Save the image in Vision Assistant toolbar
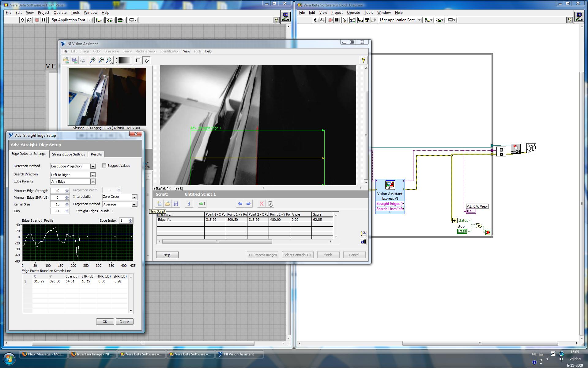Viewport: 588px width, 368px height. click(x=74, y=60)
